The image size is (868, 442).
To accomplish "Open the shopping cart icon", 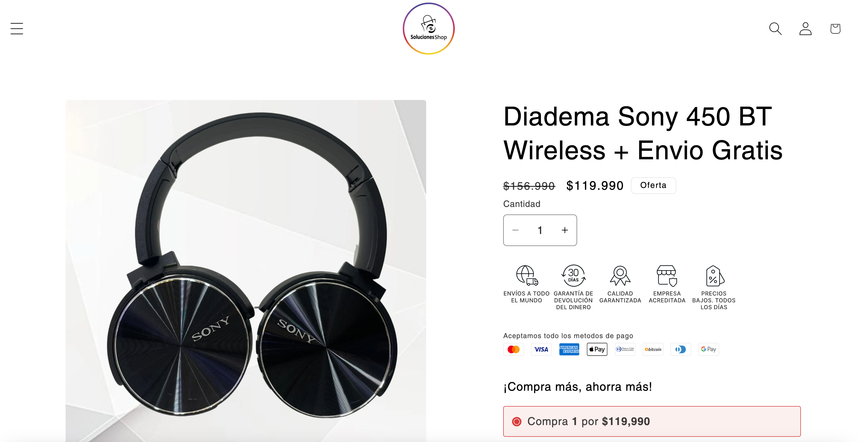I will 835,29.
